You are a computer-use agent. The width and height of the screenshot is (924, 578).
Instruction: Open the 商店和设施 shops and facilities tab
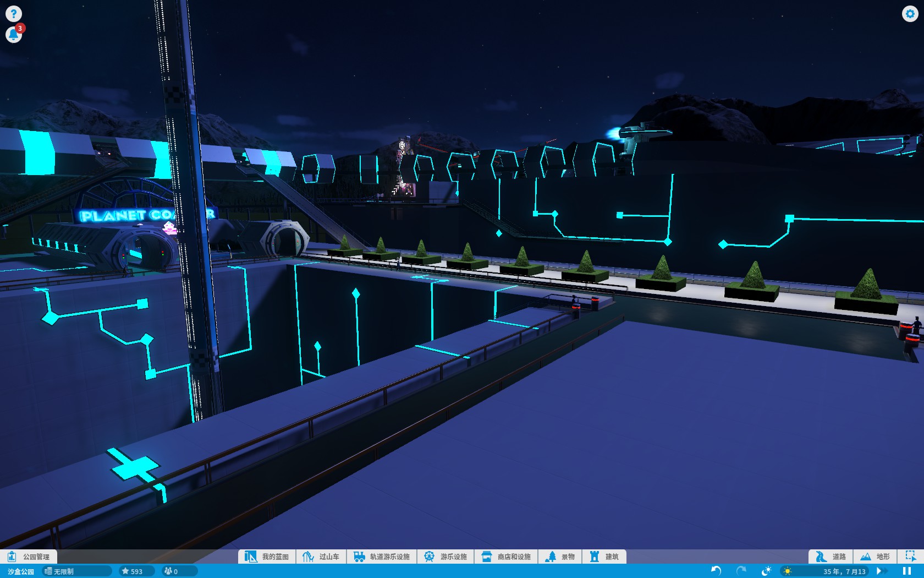pyautogui.click(x=506, y=557)
